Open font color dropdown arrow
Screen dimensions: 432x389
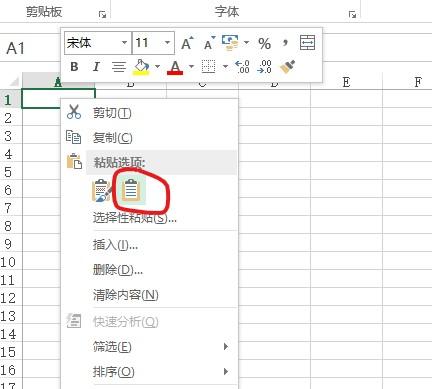click(191, 67)
